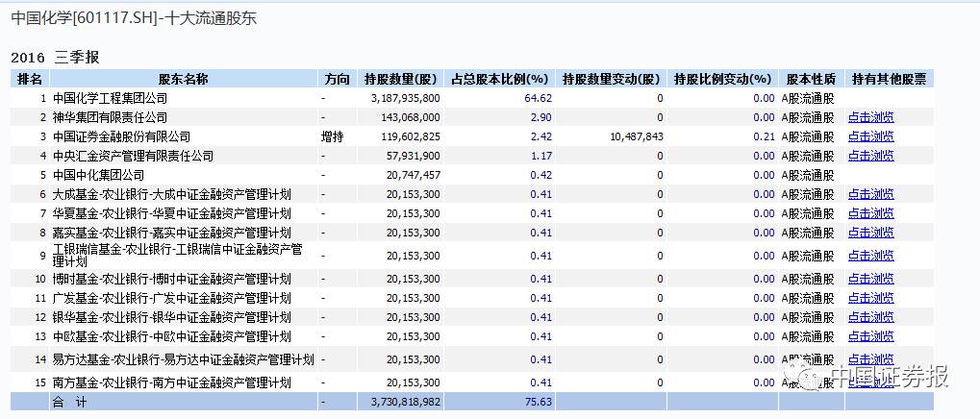Open 点击浏览 link for 中国证券金融股份有限公司
Image resolution: width=980 pixels, height=419 pixels.
point(870,136)
